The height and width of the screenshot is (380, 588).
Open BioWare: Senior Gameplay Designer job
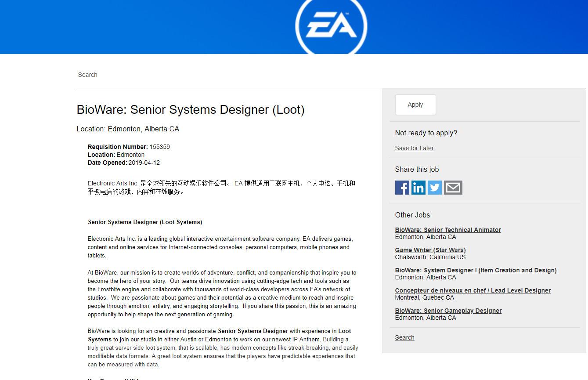coord(448,311)
